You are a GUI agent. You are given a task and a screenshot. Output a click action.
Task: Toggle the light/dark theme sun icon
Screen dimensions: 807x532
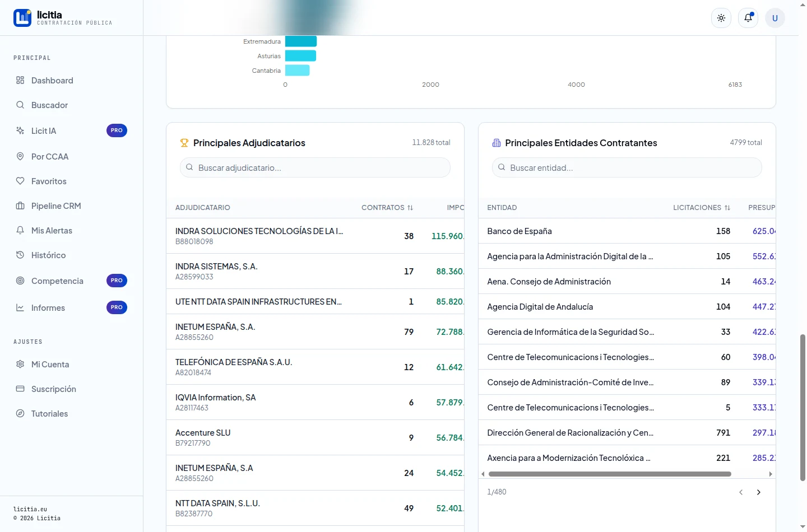pos(721,18)
